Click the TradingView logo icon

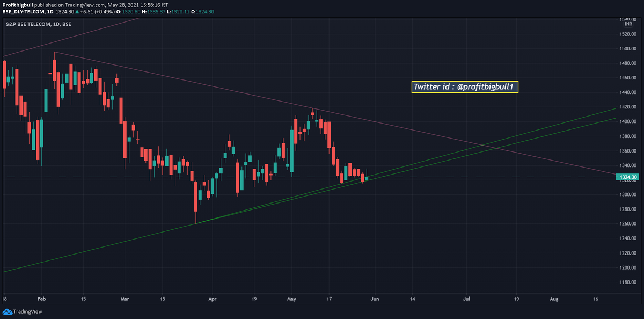pos(7,311)
